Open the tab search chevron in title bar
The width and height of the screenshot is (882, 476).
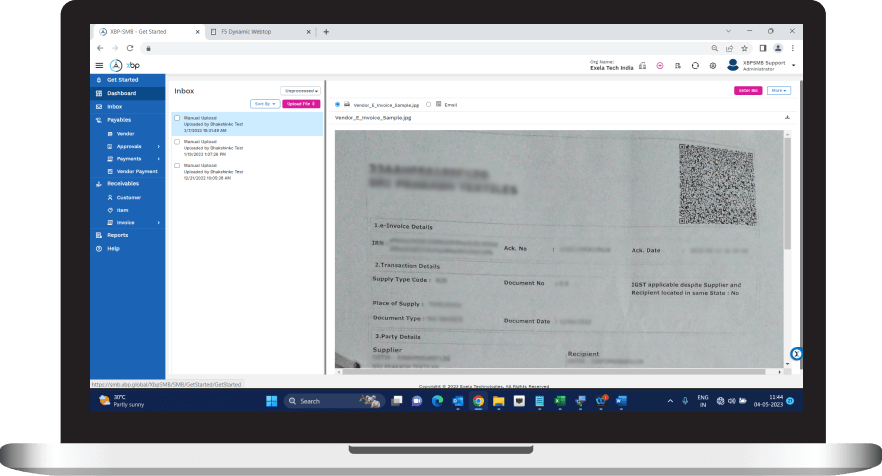click(728, 31)
